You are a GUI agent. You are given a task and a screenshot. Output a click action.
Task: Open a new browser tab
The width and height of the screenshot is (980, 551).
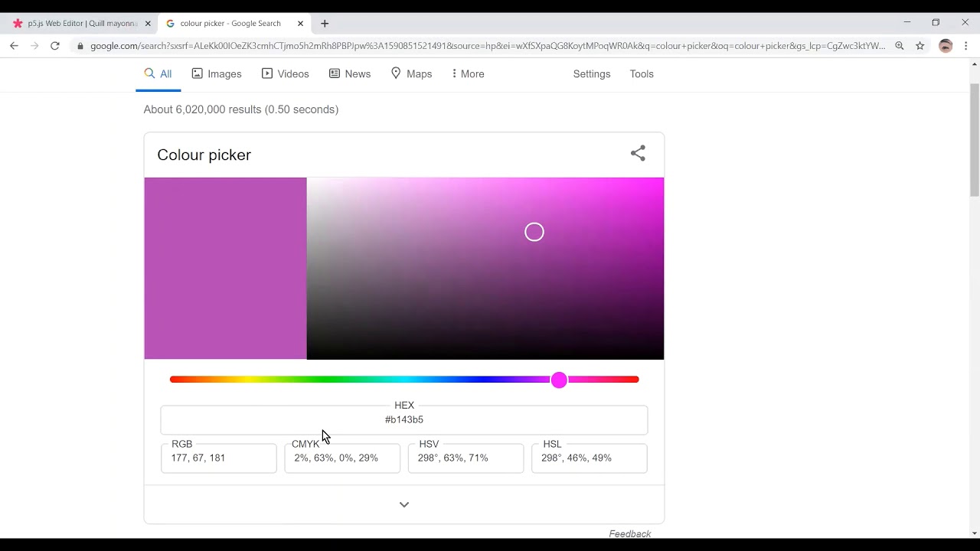coord(325,24)
